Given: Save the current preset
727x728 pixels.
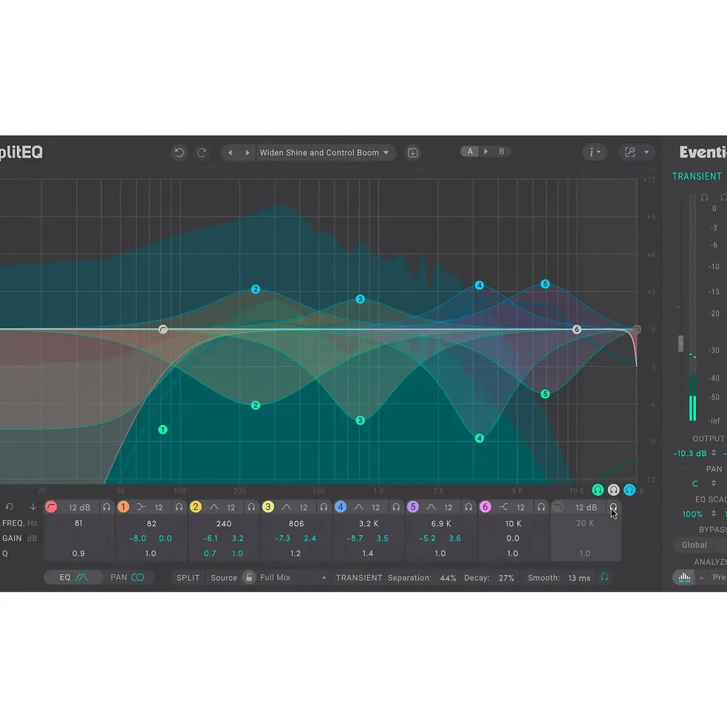Looking at the screenshot, I should coord(413,152).
